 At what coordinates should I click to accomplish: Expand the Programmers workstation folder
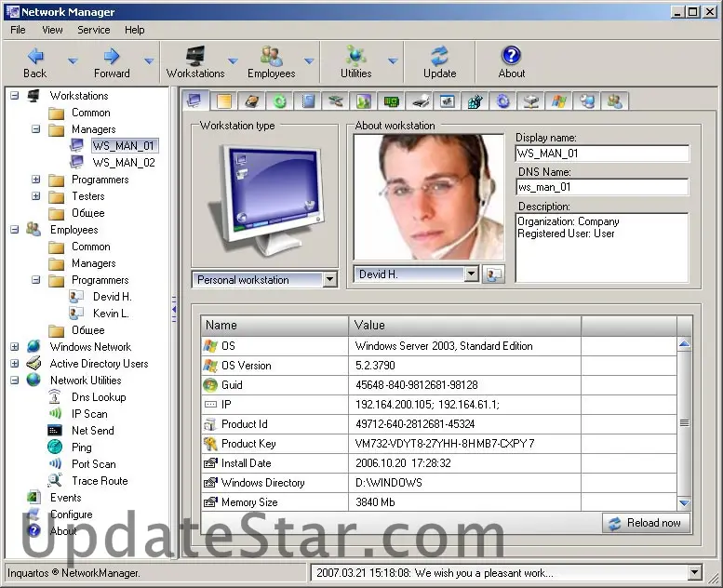[36, 180]
